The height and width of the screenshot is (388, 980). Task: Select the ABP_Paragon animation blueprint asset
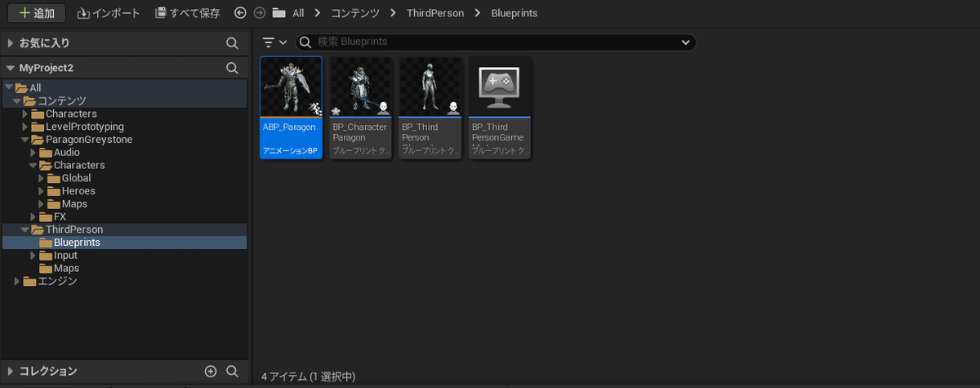pos(291,107)
